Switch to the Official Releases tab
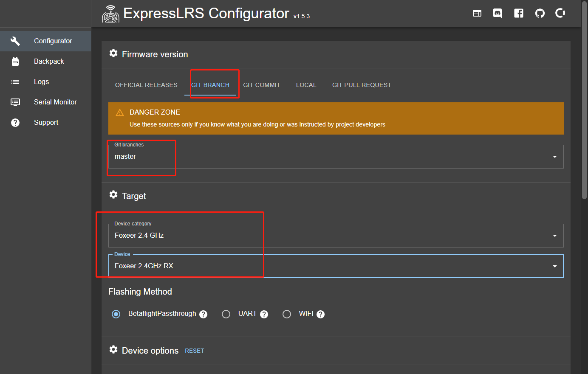 pos(146,85)
